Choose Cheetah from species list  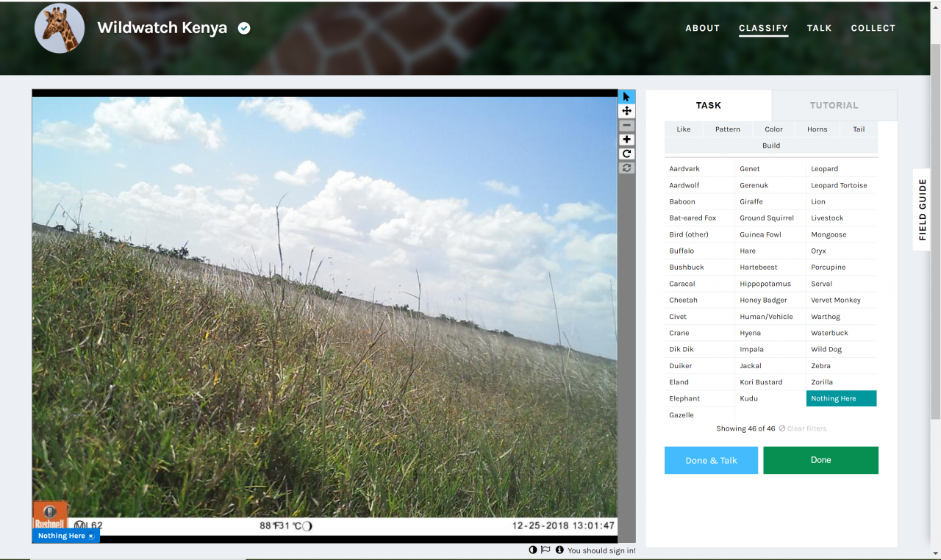(x=699, y=300)
